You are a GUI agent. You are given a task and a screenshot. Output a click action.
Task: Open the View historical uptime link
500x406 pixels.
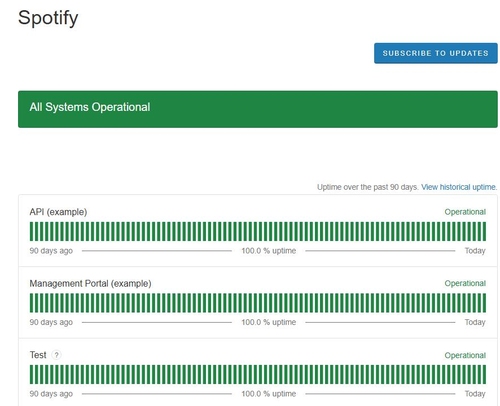459,187
